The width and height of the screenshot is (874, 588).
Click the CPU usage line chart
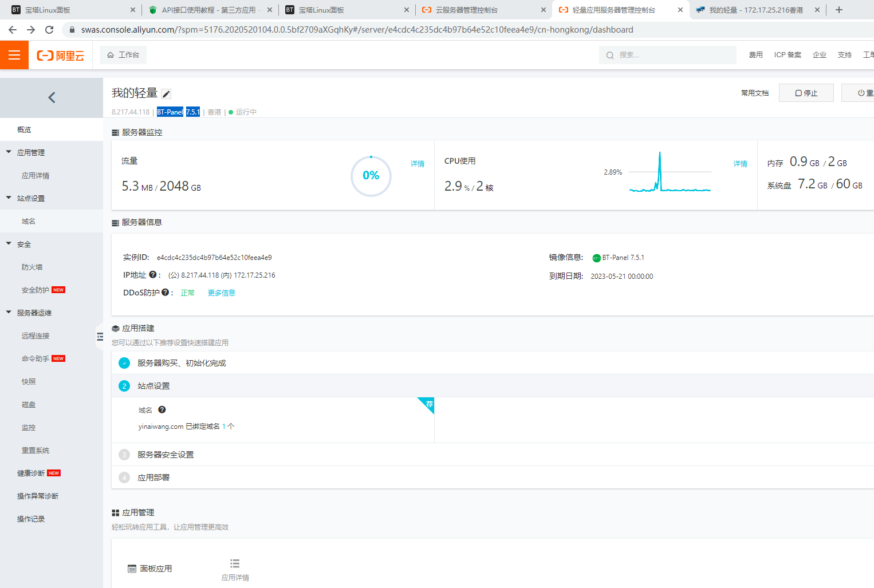tap(670, 172)
